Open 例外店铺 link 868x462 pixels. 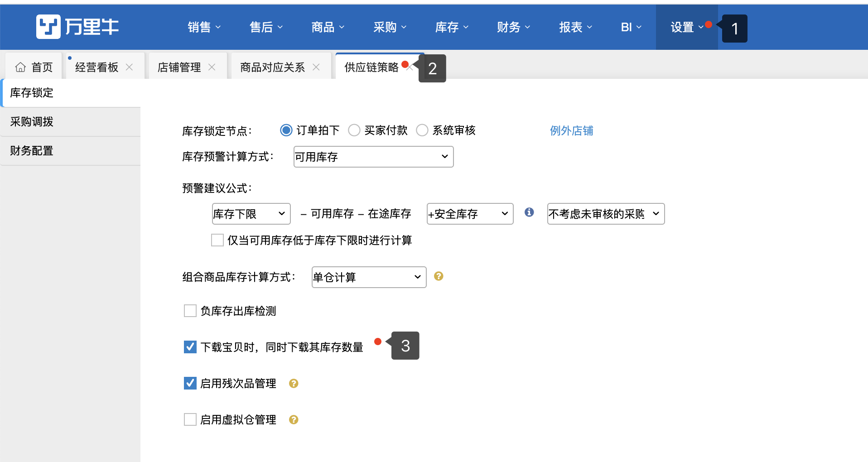[572, 130]
